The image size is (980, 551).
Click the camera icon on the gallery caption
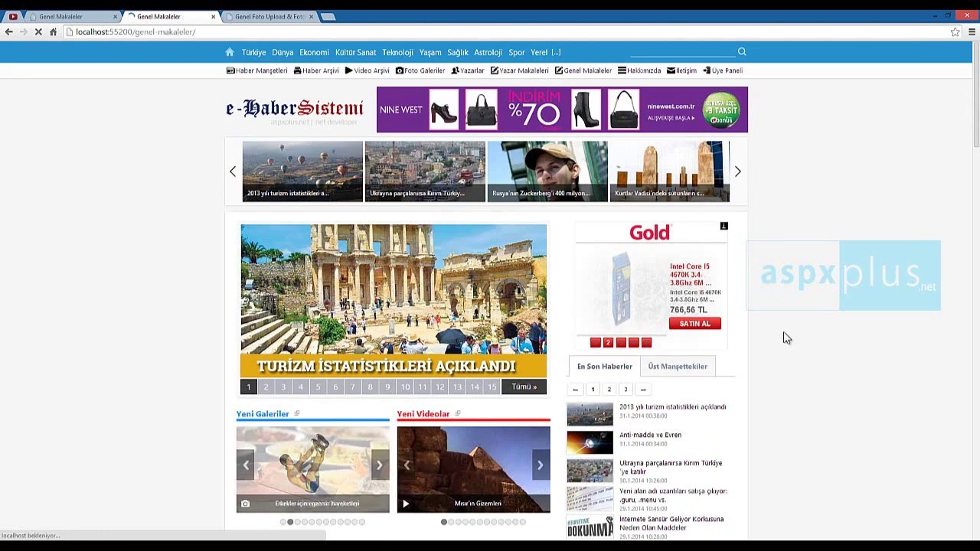click(x=245, y=504)
